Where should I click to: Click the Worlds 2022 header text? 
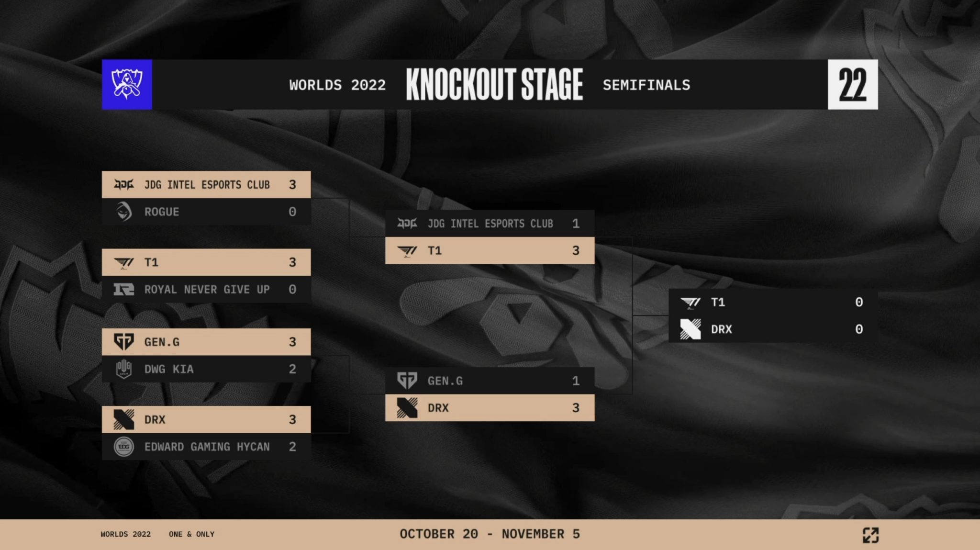pyautogui.click(x=337, y=85)
